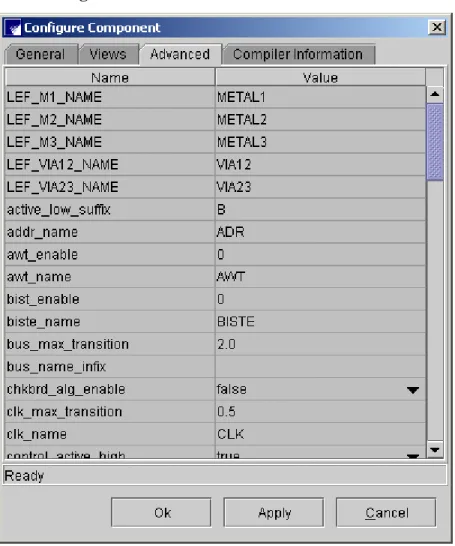Select the LEF_M1_NAME row name

(x=110, y=97)
